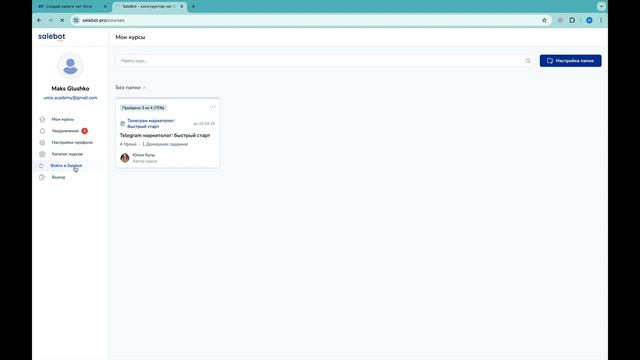
Task: Click the site info icon in address bar
Action: click(x=76, y=20)
